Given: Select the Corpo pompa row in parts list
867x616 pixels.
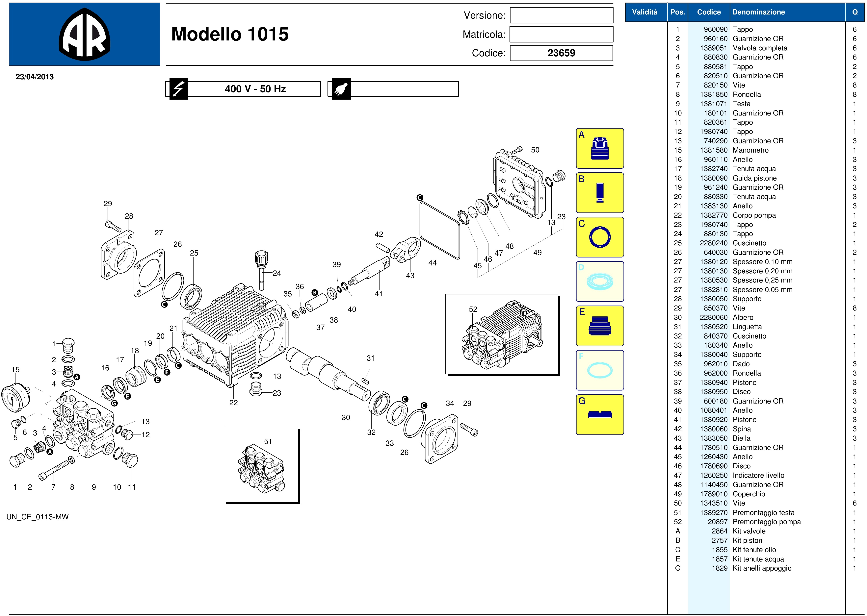Looking at the screenshot, I should click(754, 215).
